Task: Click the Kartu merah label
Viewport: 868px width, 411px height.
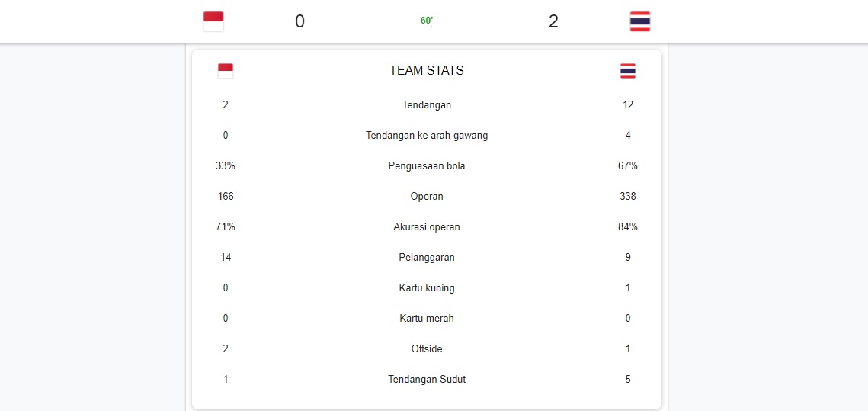Action: click(x=427, y=319)
